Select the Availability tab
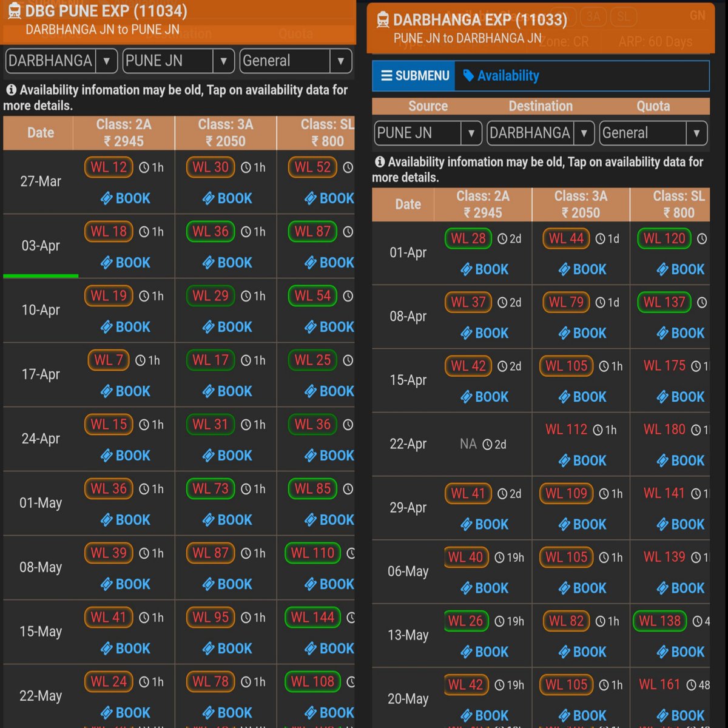 pos(501,76)
